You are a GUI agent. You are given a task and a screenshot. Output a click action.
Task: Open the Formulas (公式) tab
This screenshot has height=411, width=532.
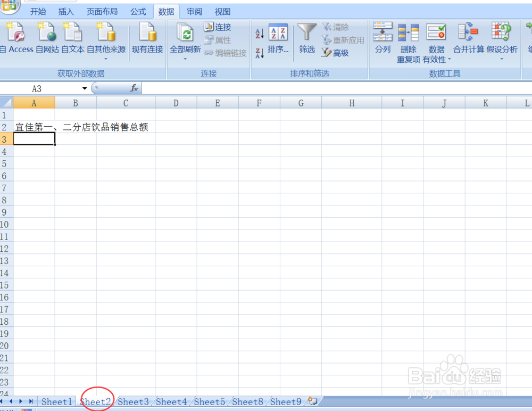tap(138, 12)
